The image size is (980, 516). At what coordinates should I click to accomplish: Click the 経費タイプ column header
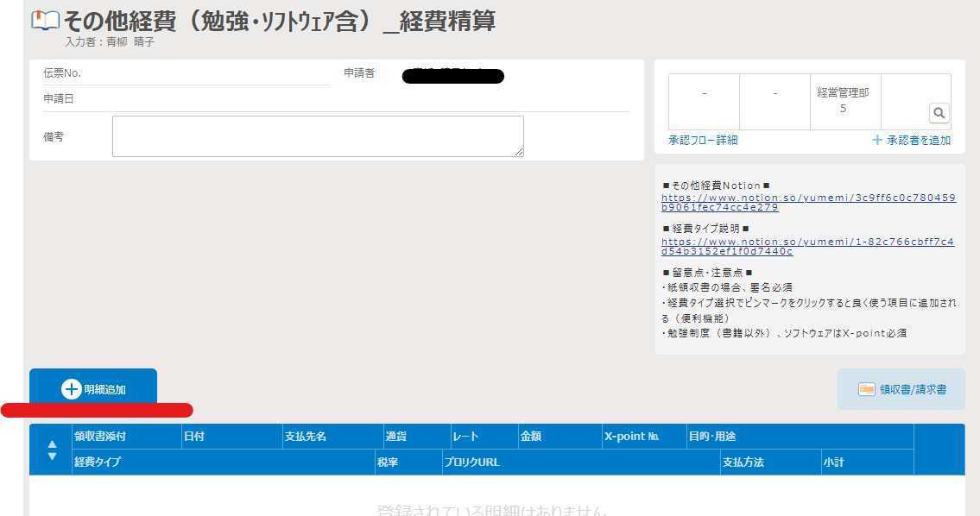coord(98,463)
